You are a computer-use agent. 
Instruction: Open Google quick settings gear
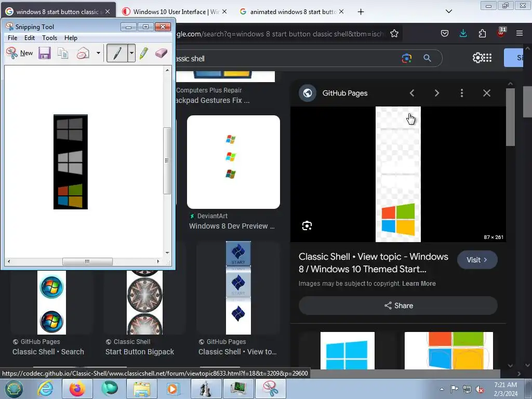[x=477, y=58]
